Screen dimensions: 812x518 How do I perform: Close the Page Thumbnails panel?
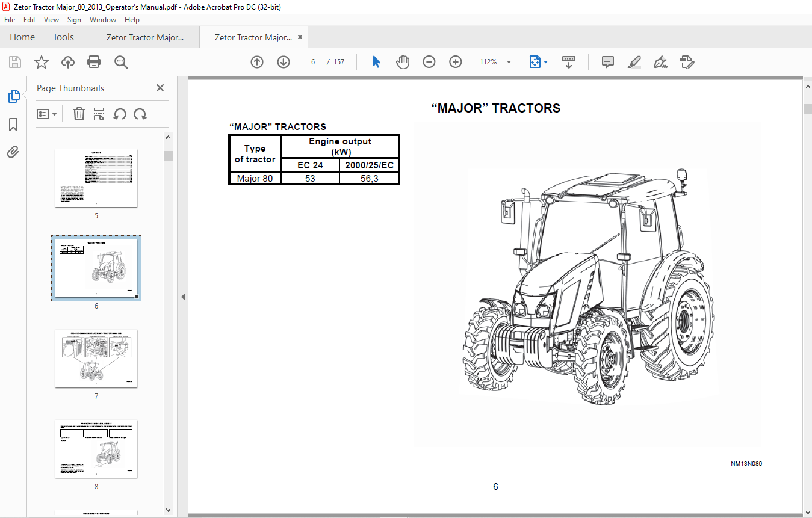(160, 88)
